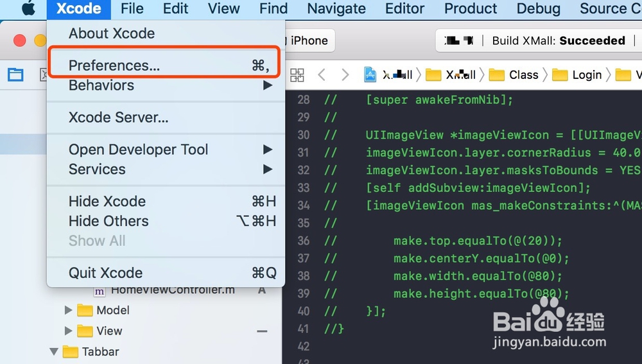This screenshot has height=364, width=642.
Task: Collapse the Tabbar folder
Action: [x=54, y=351]
